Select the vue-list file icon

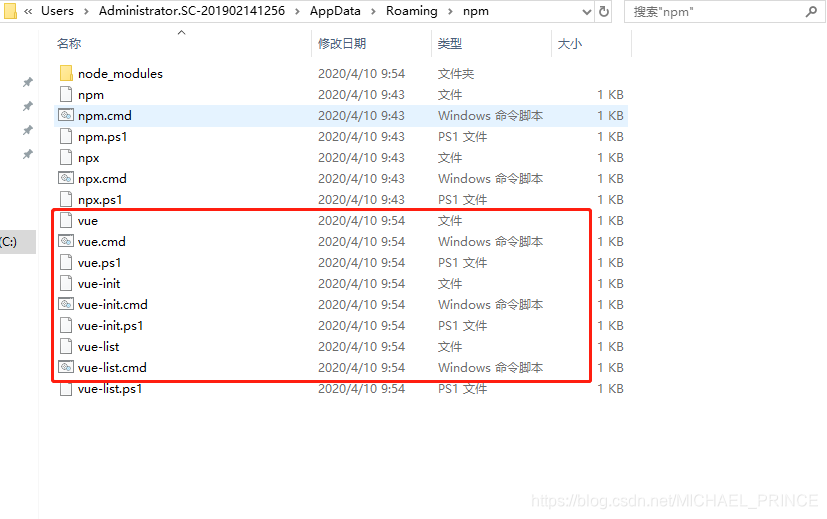(x=66, y=347)
